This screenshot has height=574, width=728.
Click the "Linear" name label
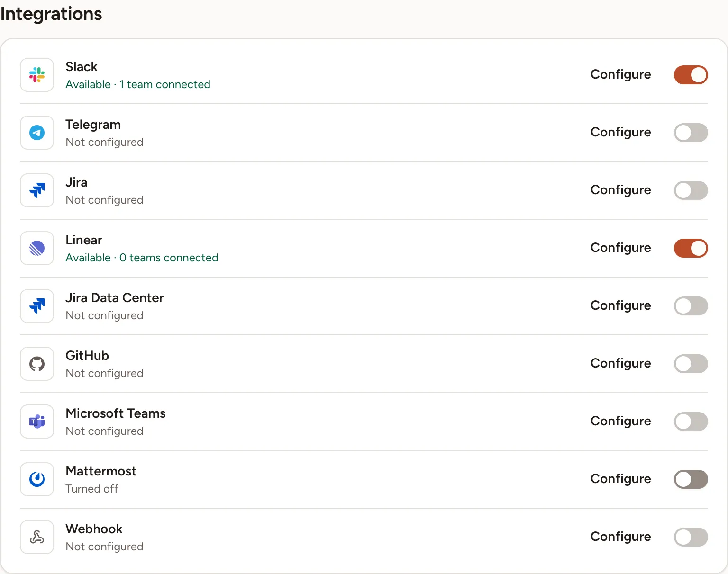coord(84,240)
